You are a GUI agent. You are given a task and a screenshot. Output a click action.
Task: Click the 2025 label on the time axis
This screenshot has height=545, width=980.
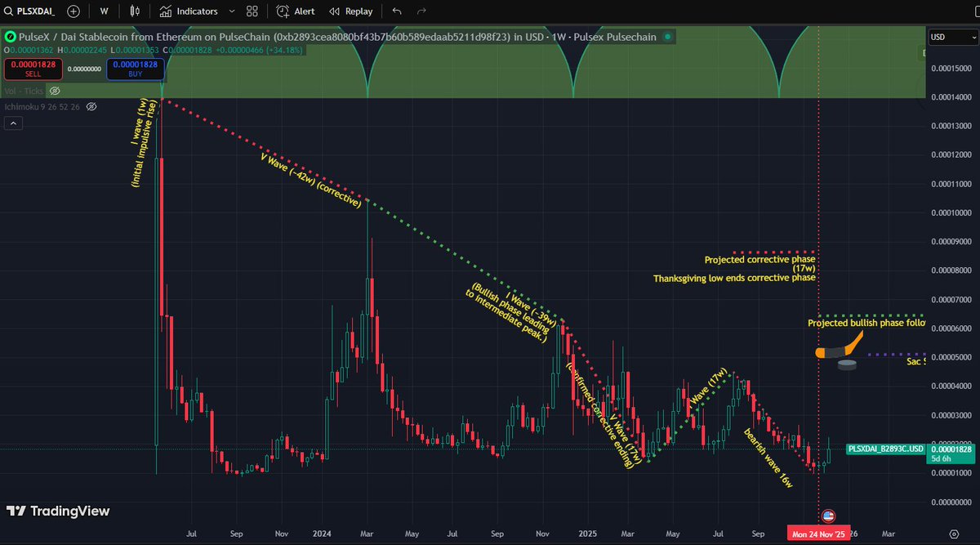[586, 534]
